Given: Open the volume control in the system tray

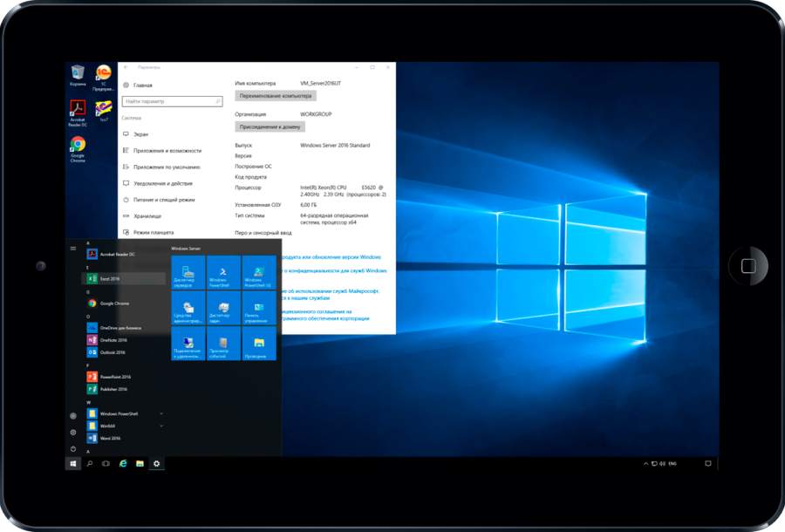Looking at the screenshot, I should coord(662,464).
